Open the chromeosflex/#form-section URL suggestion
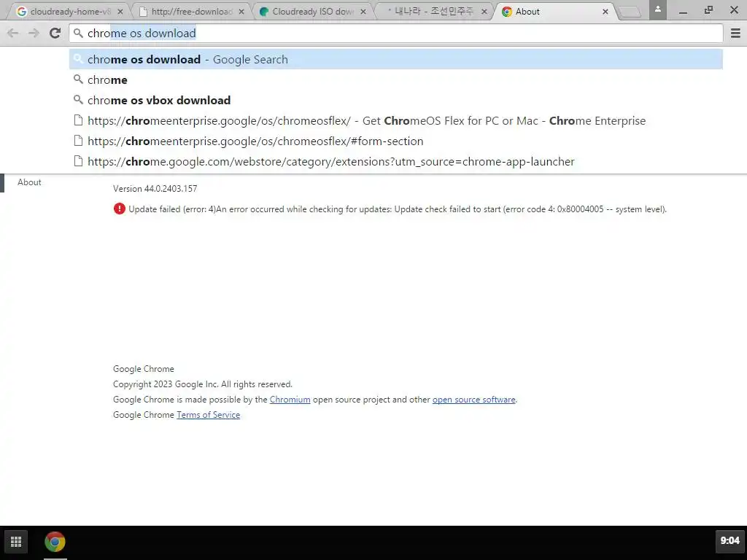747x560 pixels. (396, 141)
